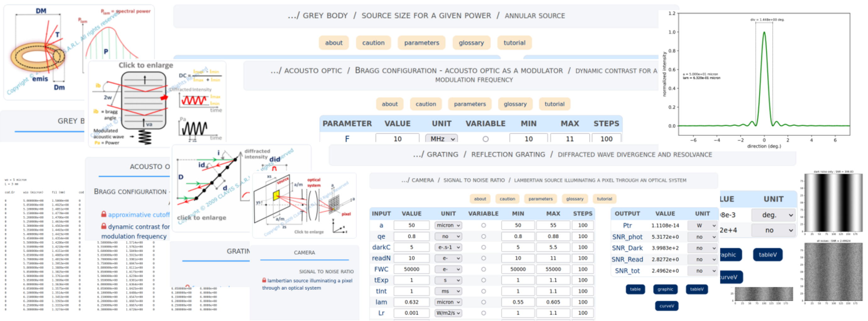Select the variable radio for parameter F
868x321 pixels.
point(485,139)
